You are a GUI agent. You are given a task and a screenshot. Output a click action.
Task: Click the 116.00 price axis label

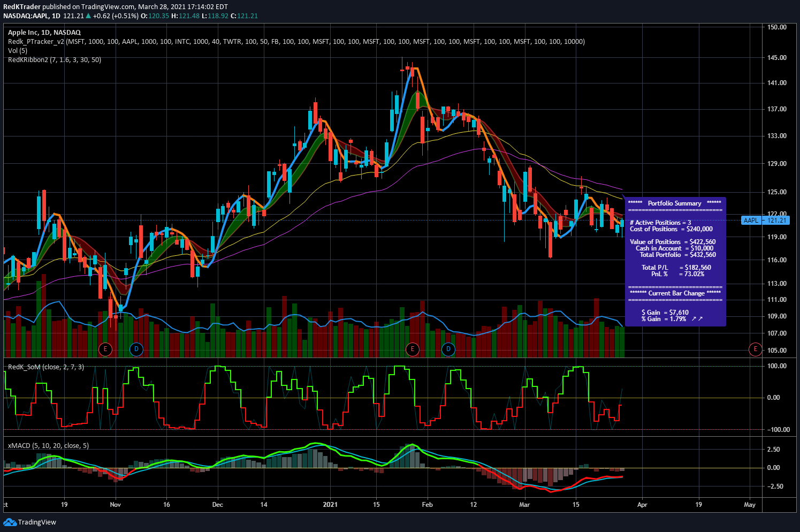coord(777,260)
